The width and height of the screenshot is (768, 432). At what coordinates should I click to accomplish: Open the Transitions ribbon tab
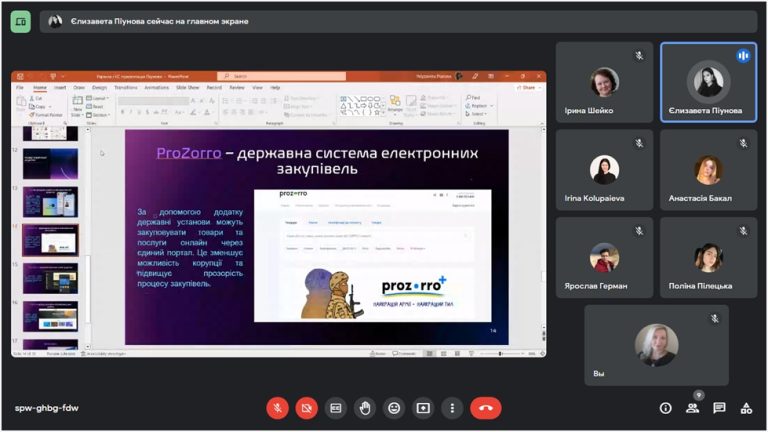pyautogui.click(x=126, y=88)
